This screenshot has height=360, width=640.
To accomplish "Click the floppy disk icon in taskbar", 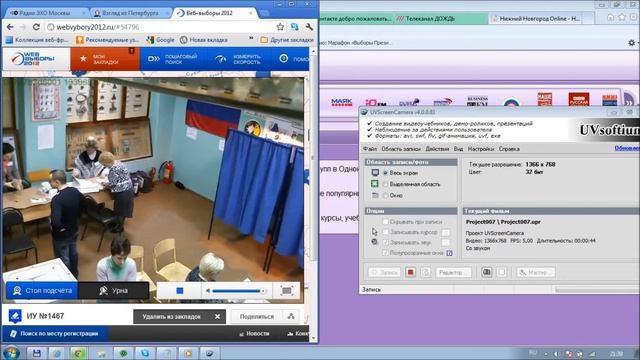I will 36,353.
